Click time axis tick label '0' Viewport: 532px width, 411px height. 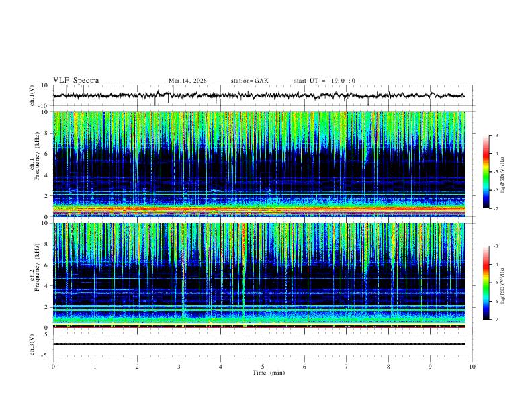tap(53, 367)
